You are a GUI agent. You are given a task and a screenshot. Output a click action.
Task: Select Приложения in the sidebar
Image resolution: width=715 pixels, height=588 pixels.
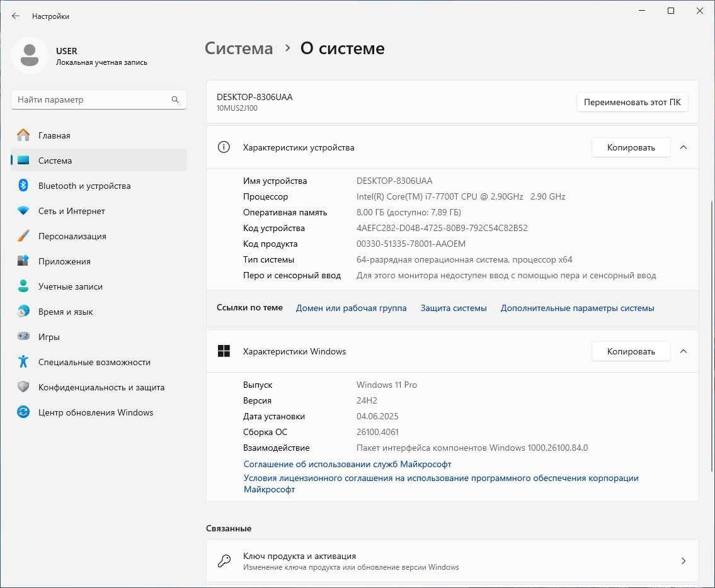click(99, 261)
